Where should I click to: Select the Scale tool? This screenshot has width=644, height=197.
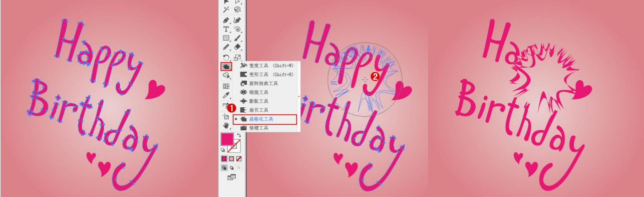tap(237, 58)
